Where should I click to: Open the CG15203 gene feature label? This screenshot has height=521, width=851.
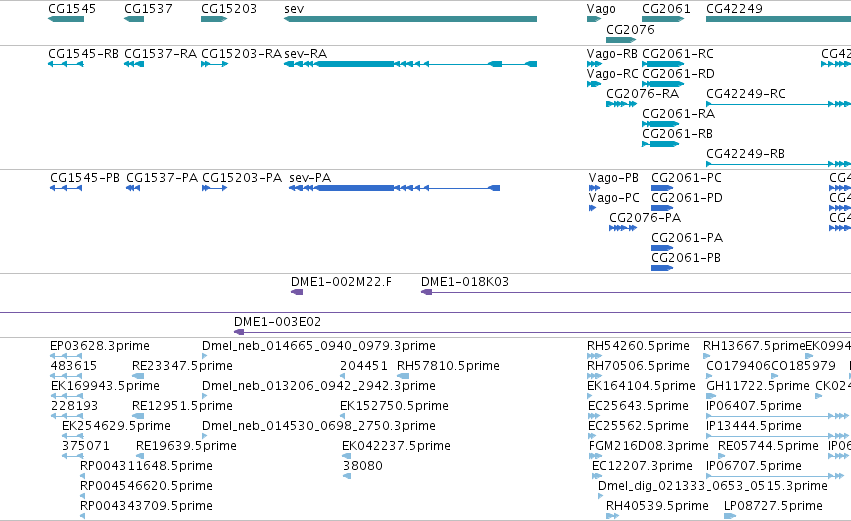[228, 9]
